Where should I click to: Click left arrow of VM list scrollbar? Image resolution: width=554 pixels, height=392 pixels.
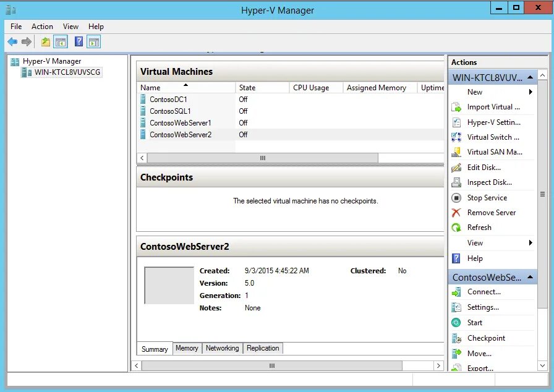[142, 158]
